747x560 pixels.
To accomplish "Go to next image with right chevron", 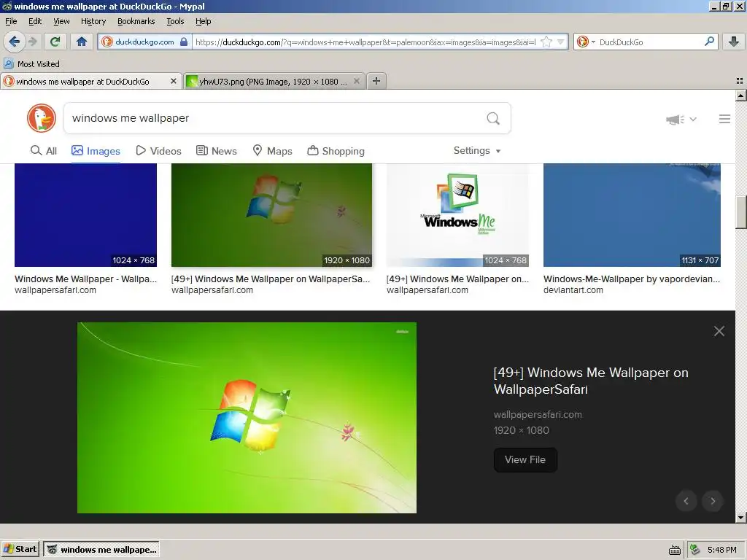I will click(x=713, y=501).
